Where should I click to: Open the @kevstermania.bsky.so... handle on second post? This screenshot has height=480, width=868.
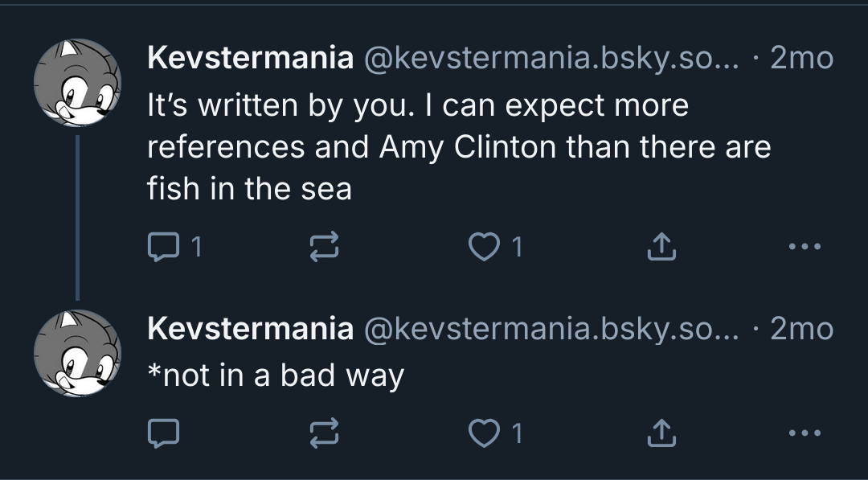pyautogui.click(x=551, y=329)
